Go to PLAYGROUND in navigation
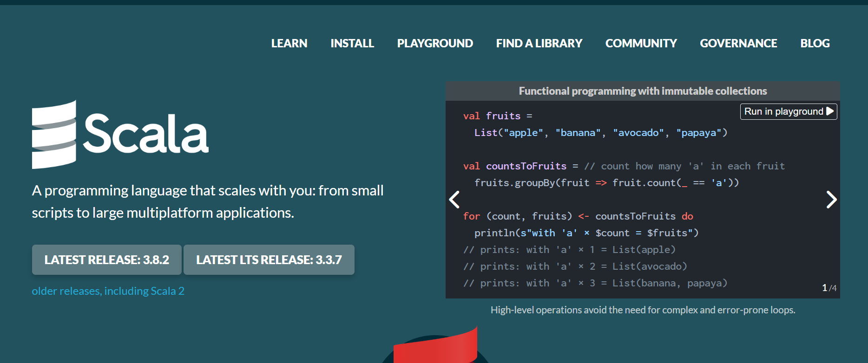 pos(435,43)
